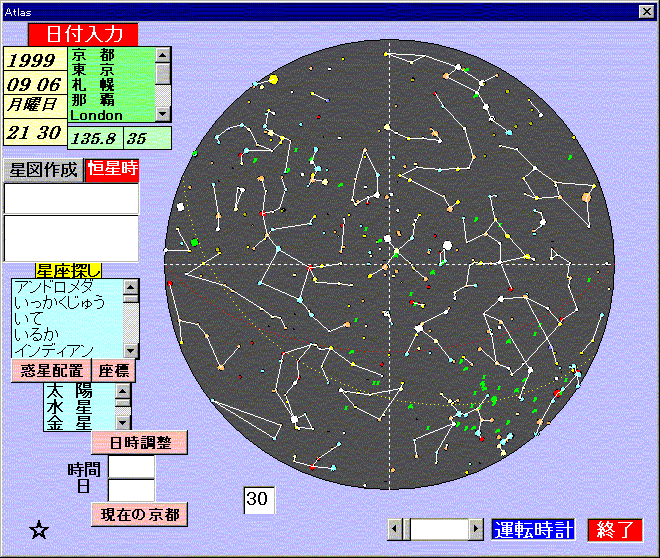The height and width of the screenshot is (558, 660).
Task: Select 札幌 in the city list
Action: click(x=111, y=85)
